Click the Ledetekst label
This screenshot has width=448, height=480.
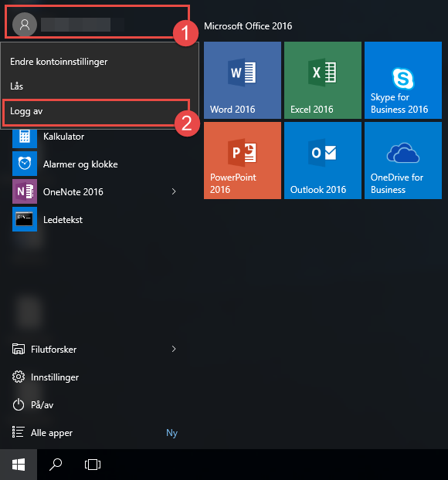63,220
